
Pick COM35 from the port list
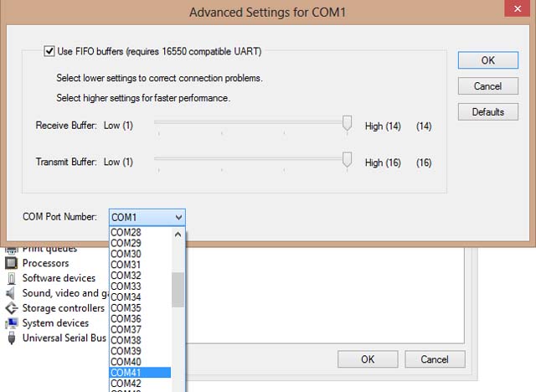[x=126, y=307]
